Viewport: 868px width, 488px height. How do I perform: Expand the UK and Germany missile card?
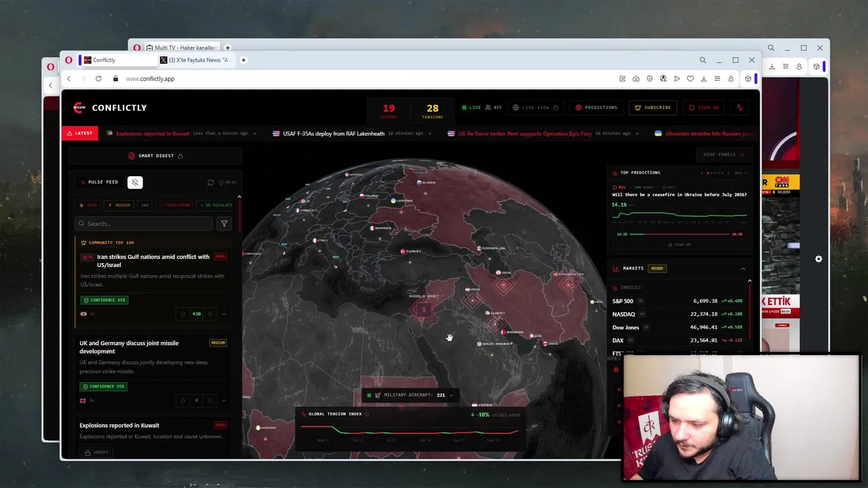click(x=224, y=401)
